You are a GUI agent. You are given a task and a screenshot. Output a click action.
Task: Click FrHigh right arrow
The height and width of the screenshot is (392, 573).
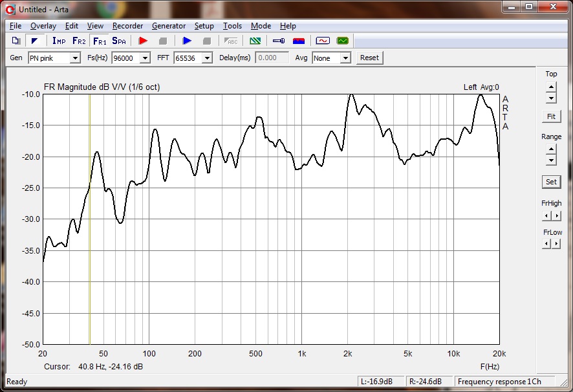pos(556,216)
